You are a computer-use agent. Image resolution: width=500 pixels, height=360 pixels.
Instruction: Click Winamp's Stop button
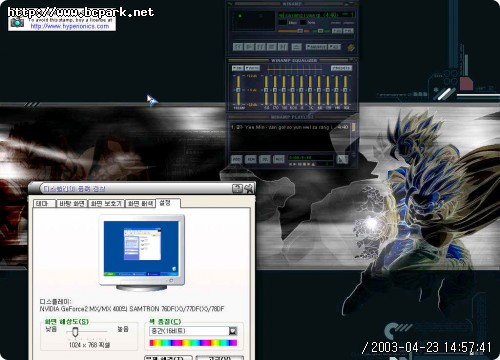coord(272,47)
